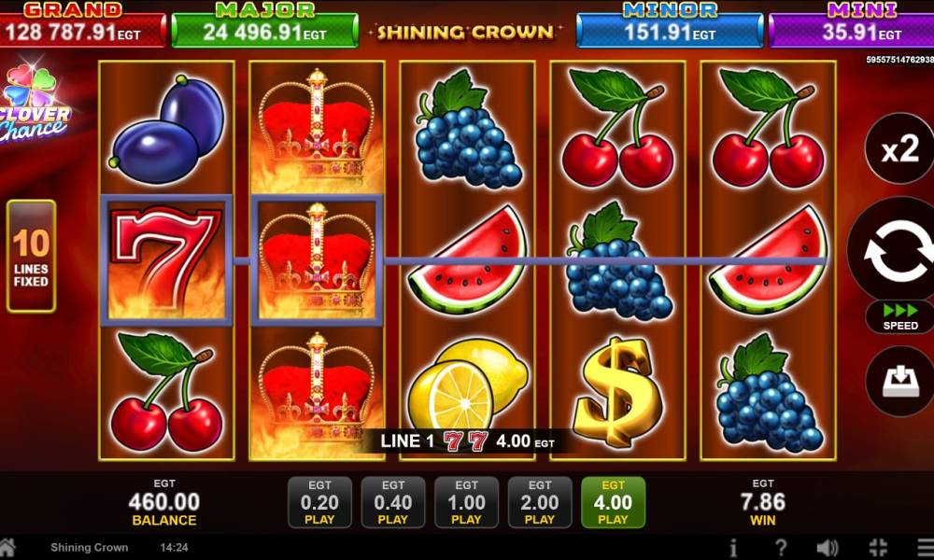Viewport: 934px width, 560px height.
Task: Toggle fullscreen mode icon
Action: point(879,547)
